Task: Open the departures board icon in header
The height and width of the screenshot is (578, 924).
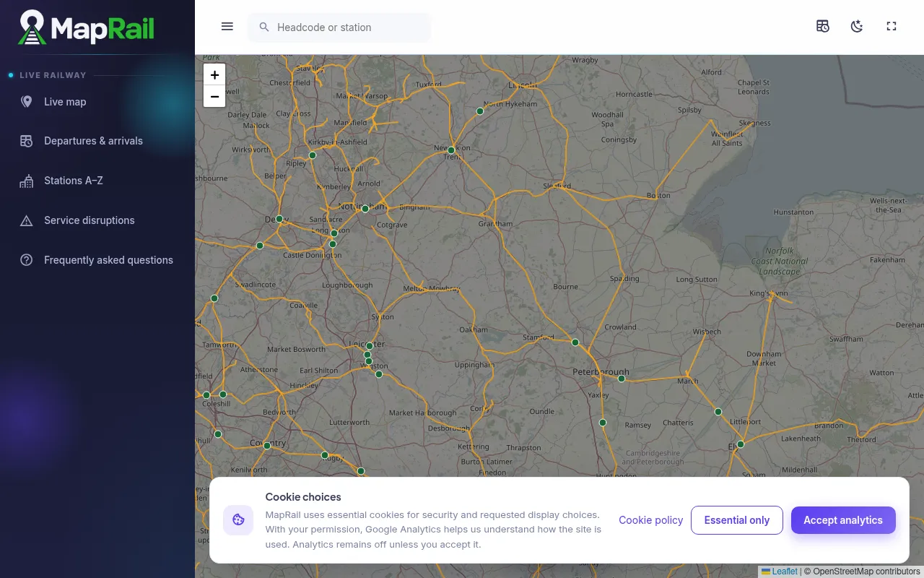Action: pos(823,27)
